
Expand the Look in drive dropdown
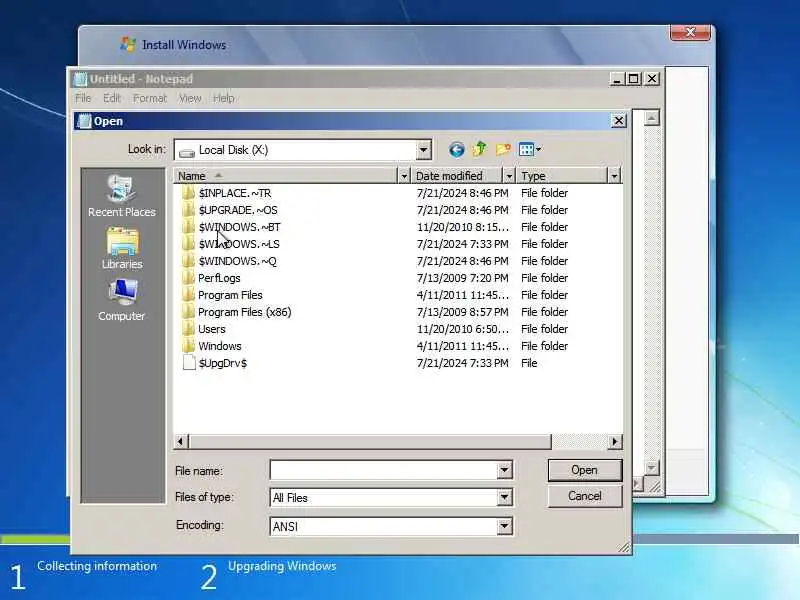pyautogui.click(x=423, y=150)
